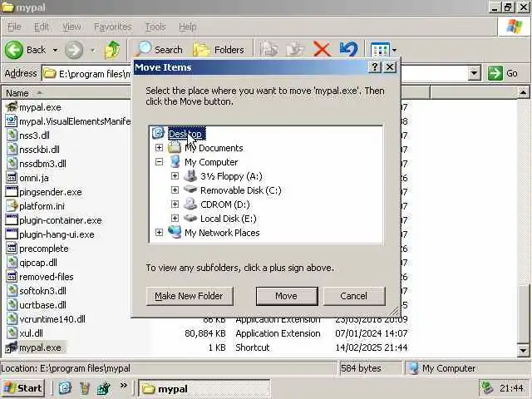This screenshot has width=532, height=399.
Task: Open the Favorites menu
Action: tap(113, 27)
